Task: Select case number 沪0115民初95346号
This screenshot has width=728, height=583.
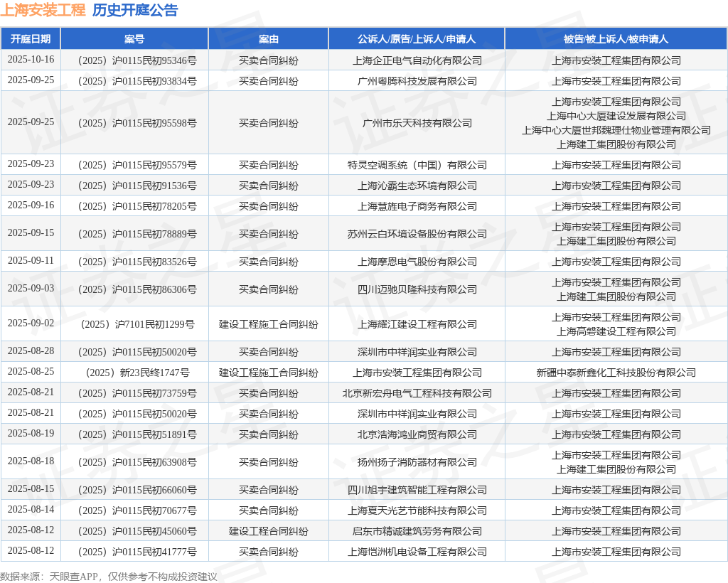Action: (137, 60)
